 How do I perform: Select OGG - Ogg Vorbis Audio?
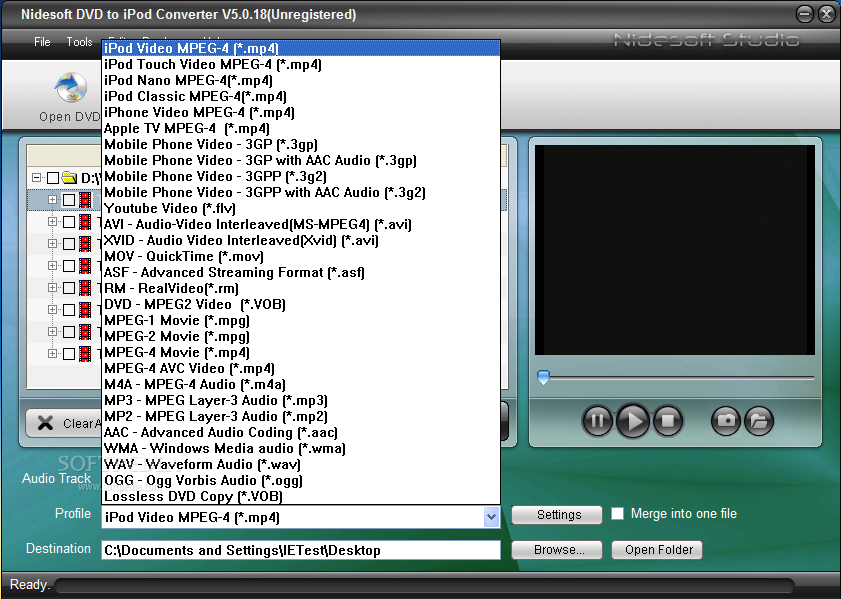point(301,480)
